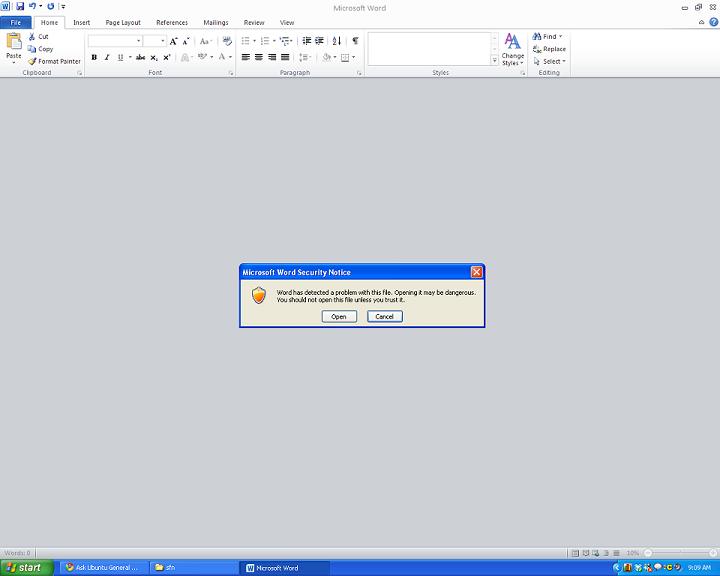Click the Multilevel List icon
The width and height of the screenshot is (720, 576).
pos(285,41)
